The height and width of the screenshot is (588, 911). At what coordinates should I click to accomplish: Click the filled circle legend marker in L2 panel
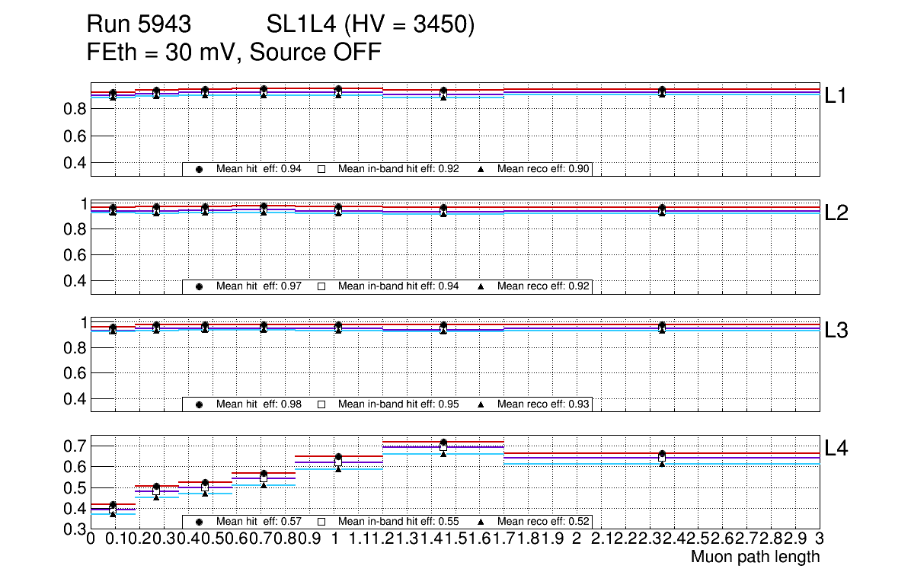[x=200, y=286]
